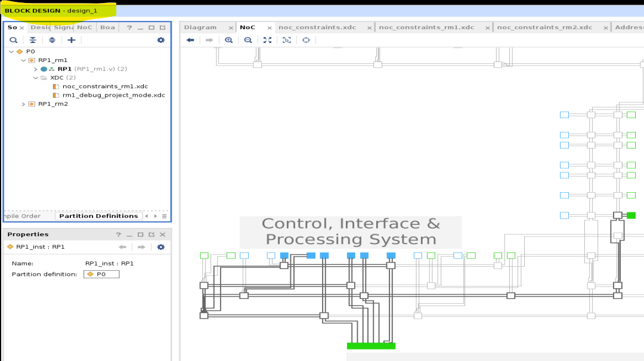Image resolution: width=644 pixels, height=361 pixels.
Task: Close the noc_constraints.xdc tab
Action: click(369, 28)
